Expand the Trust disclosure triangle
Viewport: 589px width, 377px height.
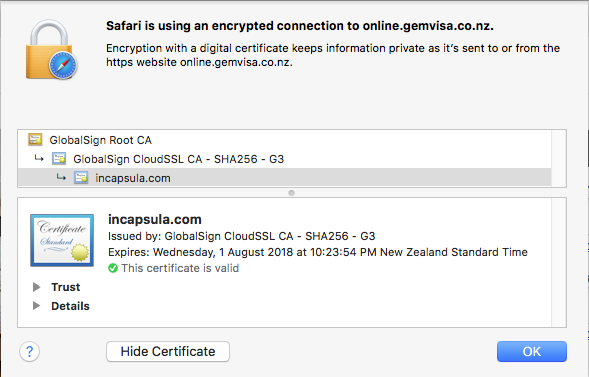coord(36,287)
